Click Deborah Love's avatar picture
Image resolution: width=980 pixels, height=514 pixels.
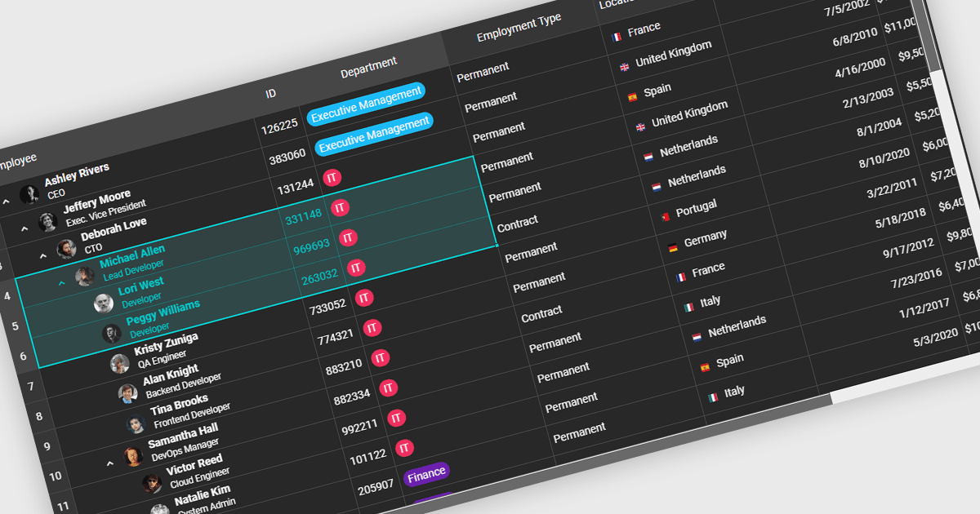(x=66, y=249)
